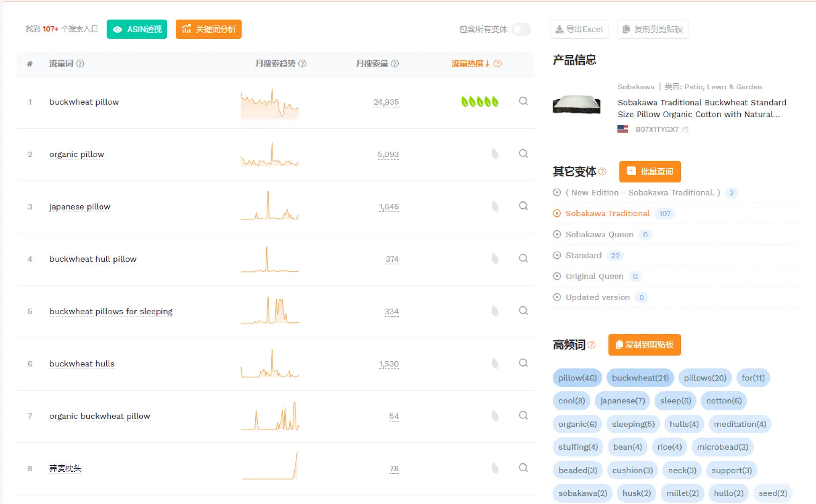
Task: Open help icon next to 月搜索趋势 header
Action: [302, 63]
